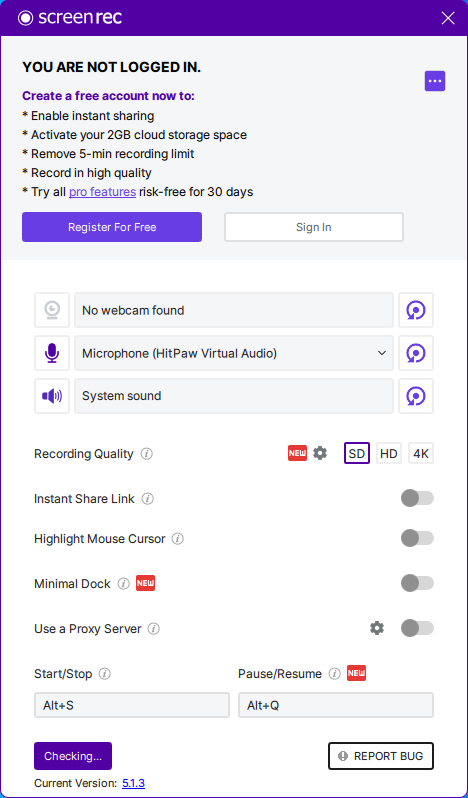Click the system sound speaker icon
The image size is (468, 798).
click(52, 396)
